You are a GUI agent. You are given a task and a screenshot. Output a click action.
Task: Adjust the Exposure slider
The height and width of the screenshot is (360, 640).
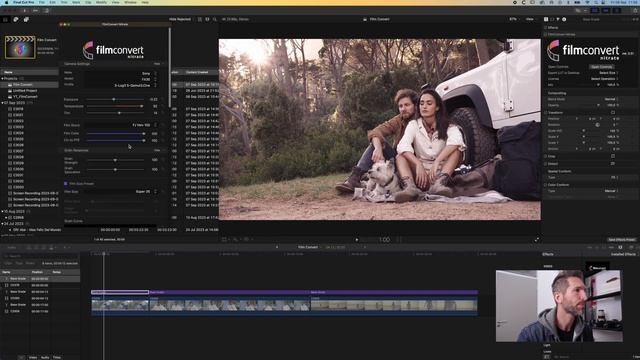(x=115, y=99)
